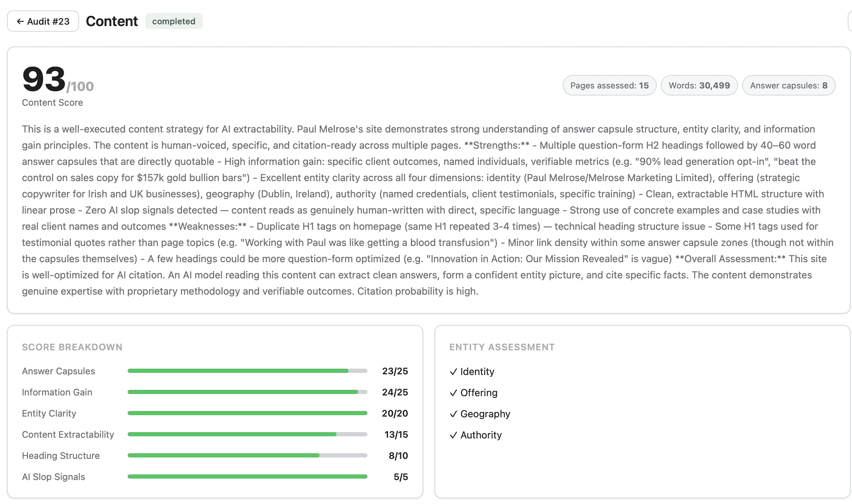Image resolution: width=852 pixels, height=504 pixels.
Task: Click the Geography checkmark icon
Action: point(454,414)
